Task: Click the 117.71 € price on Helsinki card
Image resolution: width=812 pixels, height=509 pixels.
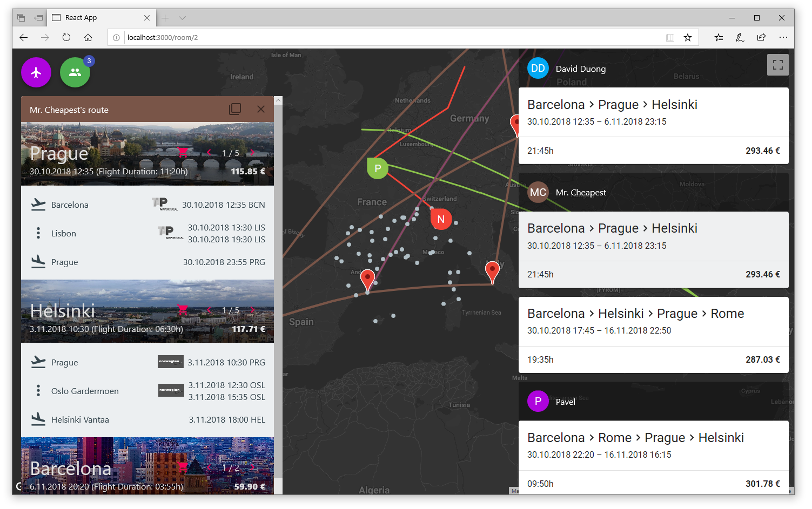Action: tap(249, 329)
